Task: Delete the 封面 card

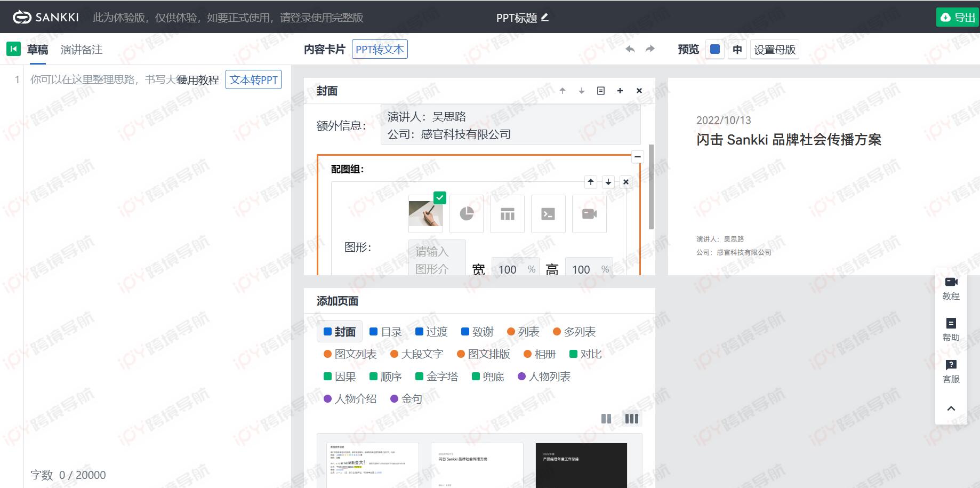Action: click(639, 91)
